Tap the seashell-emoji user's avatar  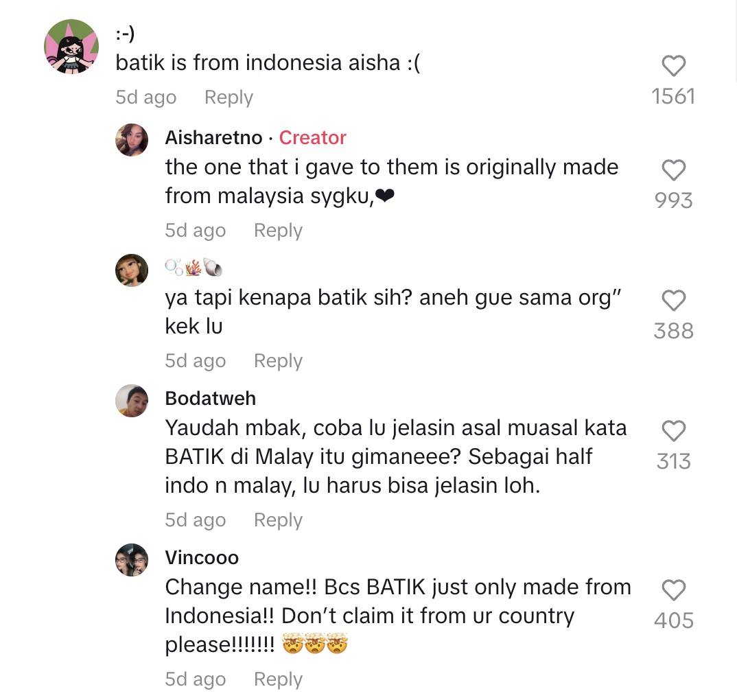tap(132, 270)
